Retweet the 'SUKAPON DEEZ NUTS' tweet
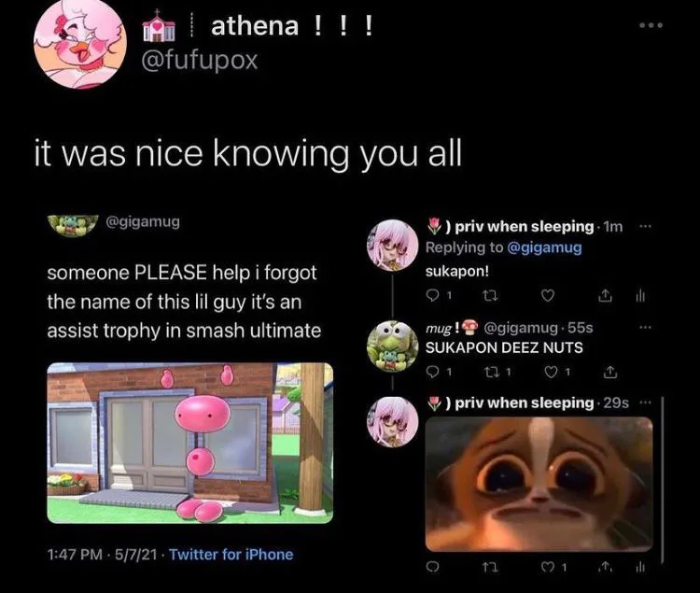The image size is (700, 593). pos(491,372)
